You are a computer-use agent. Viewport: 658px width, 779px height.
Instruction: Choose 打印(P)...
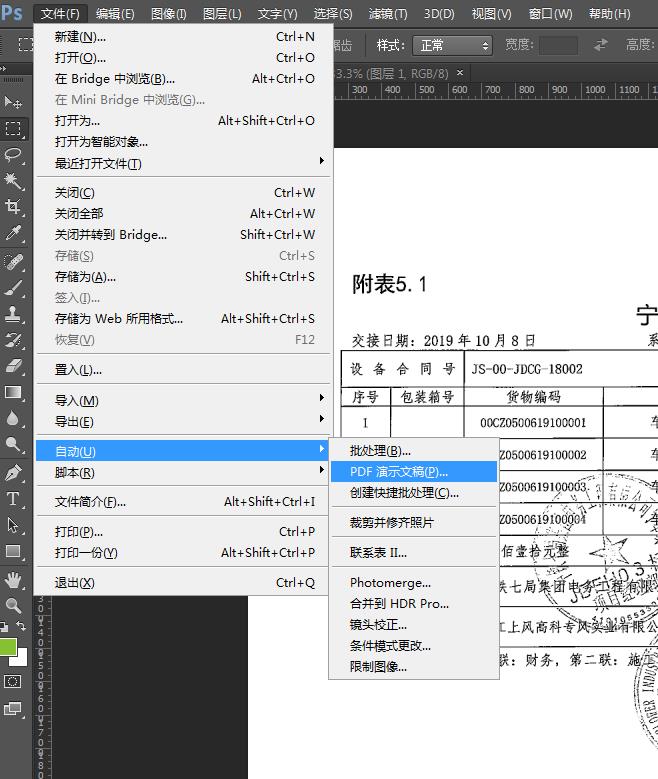[x=182, y=532]
